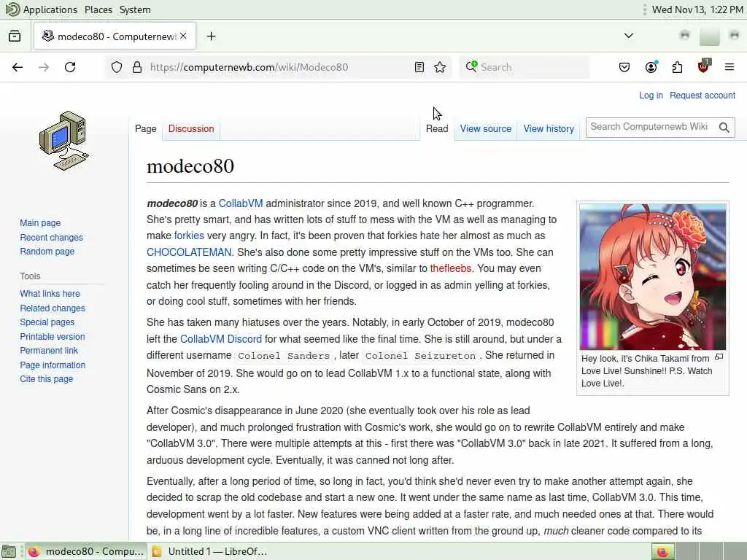Screen dimensions: 747x560
Task: Click the Computernewb computer logo
Action: (64, 141)
